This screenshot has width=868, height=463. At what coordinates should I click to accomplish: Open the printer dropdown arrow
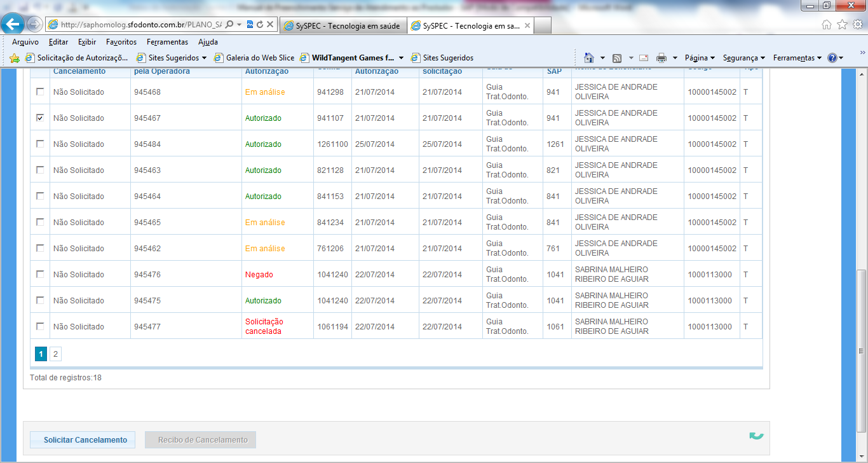coord(675,58)
